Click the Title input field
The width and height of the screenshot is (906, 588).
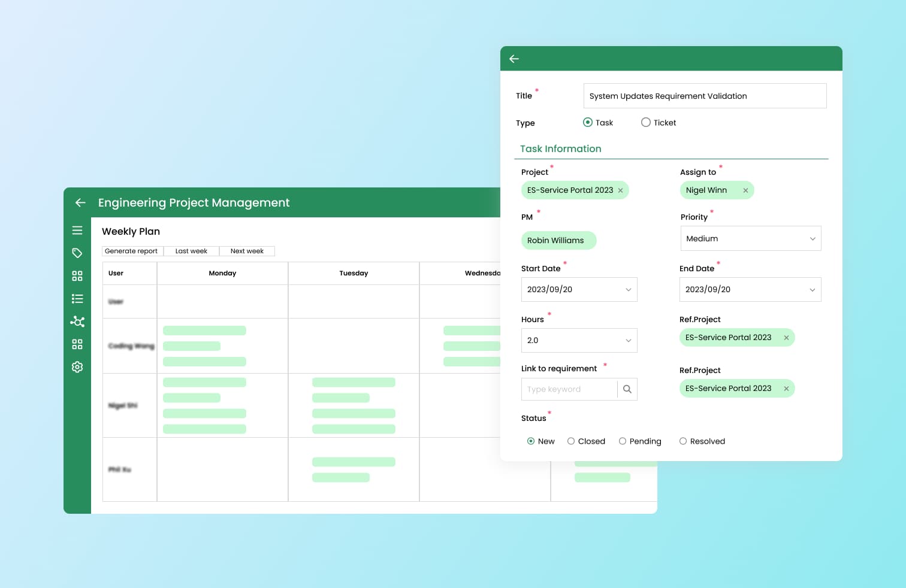click(x=705, y=96)
